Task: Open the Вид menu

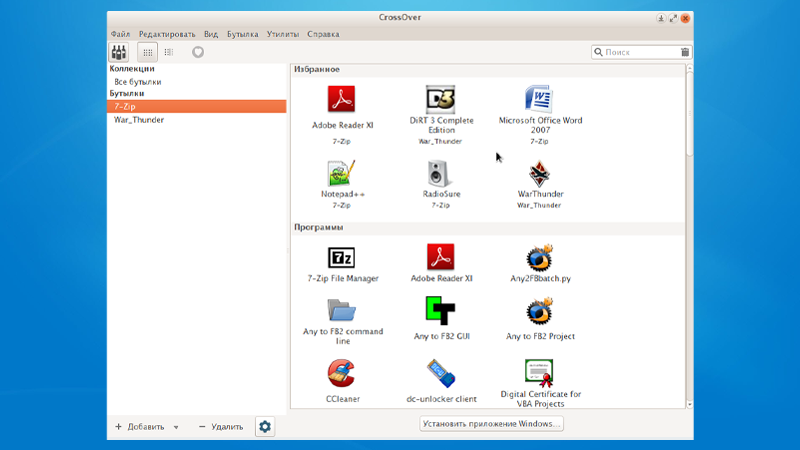Action: point(211,34)
